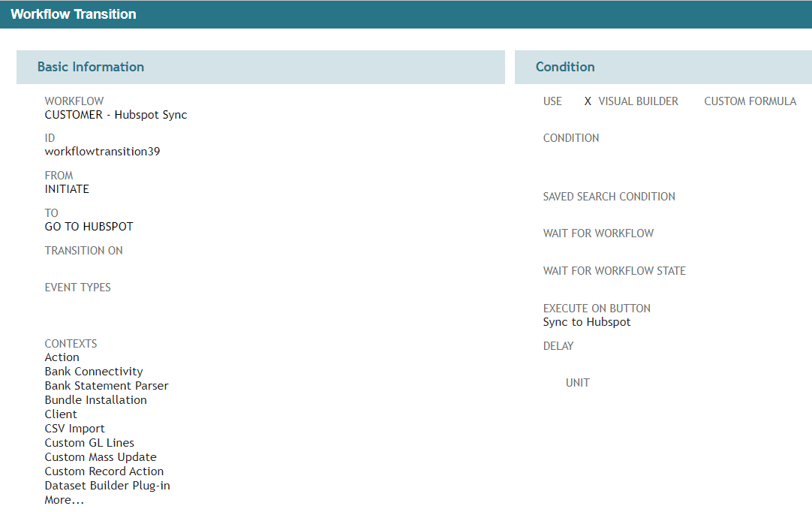Click the Custom Record Action context entry
Screen dimensions: 812x512
(104, 471)
